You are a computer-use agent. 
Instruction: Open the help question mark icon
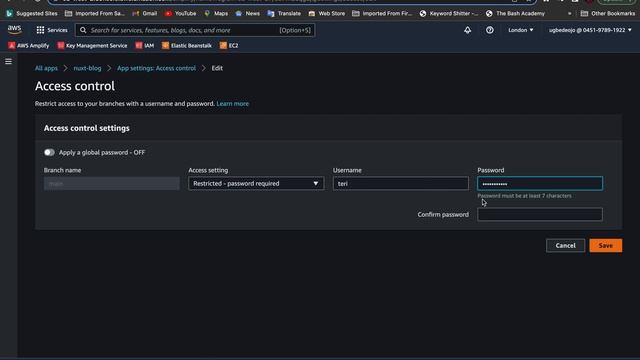(489, 30)
